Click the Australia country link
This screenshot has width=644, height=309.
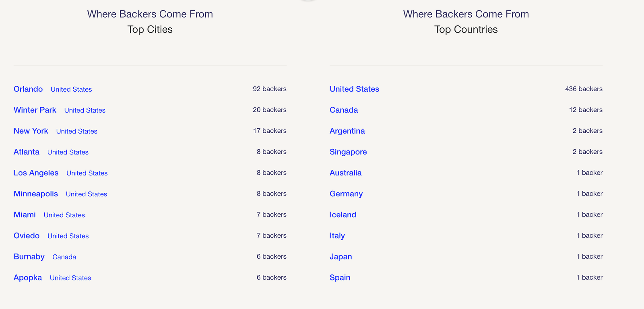[x=345, y=173]
